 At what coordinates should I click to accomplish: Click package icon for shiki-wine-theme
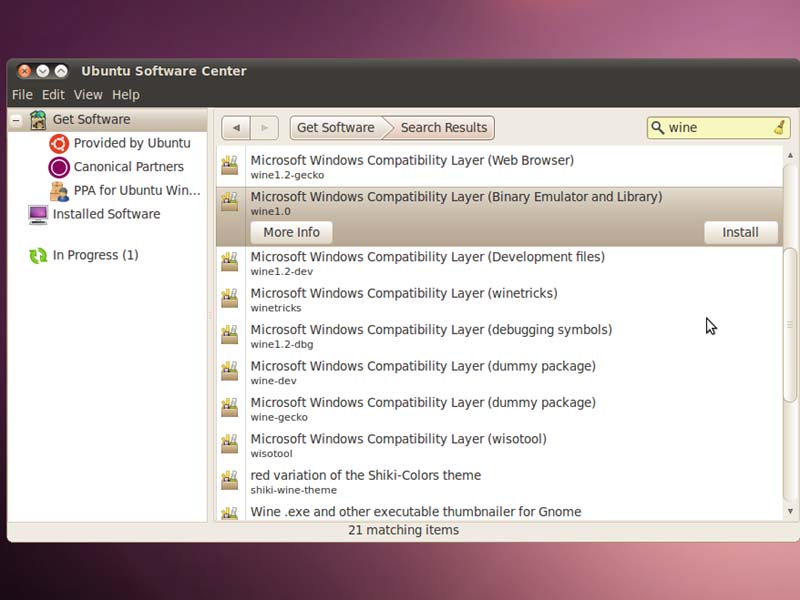pos(230,481)
